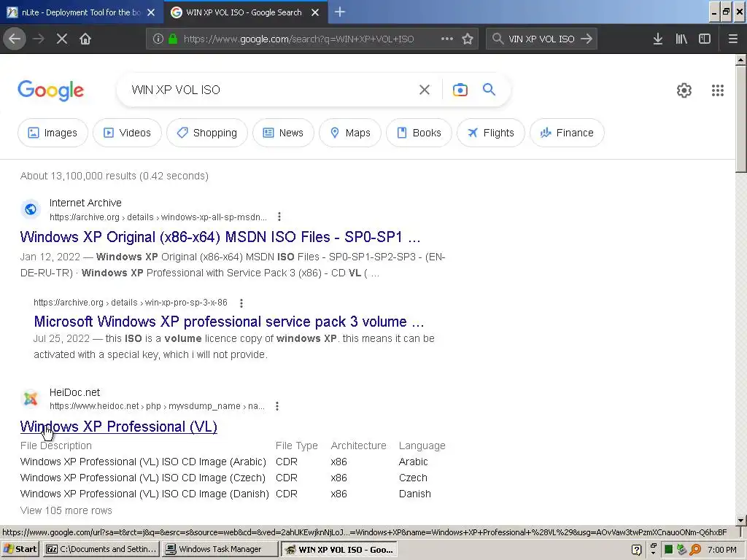Click the scrollbar down arrow
The height and width of the screenshot is (560, 747).
[740, 520]
